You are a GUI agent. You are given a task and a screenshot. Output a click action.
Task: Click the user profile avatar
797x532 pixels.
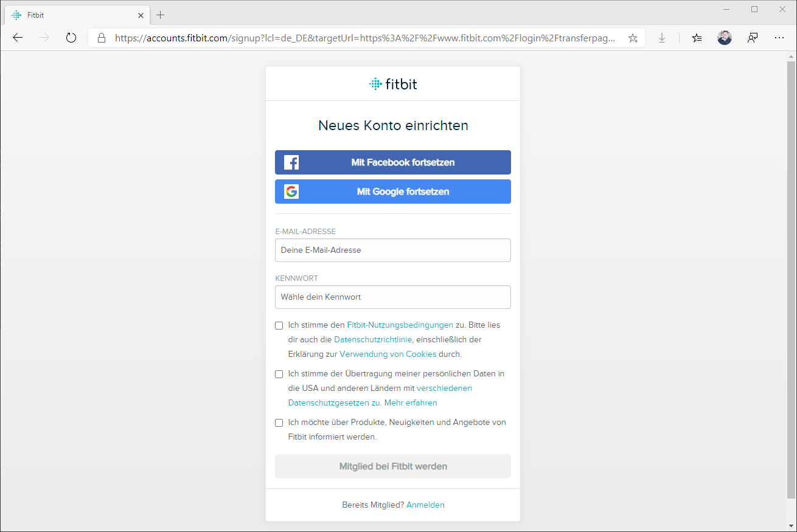pyautogui.click(x=724, y=38)
